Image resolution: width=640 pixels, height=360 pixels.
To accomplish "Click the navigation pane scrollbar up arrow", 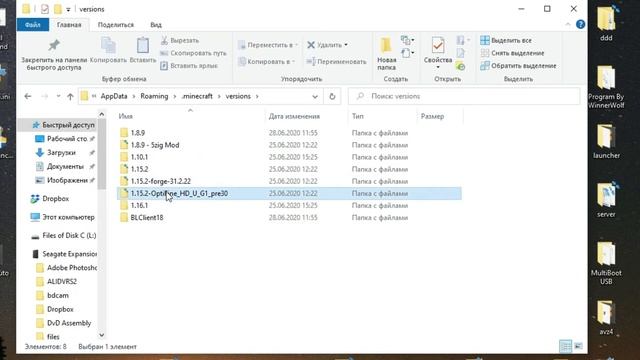I will [102, 114].
